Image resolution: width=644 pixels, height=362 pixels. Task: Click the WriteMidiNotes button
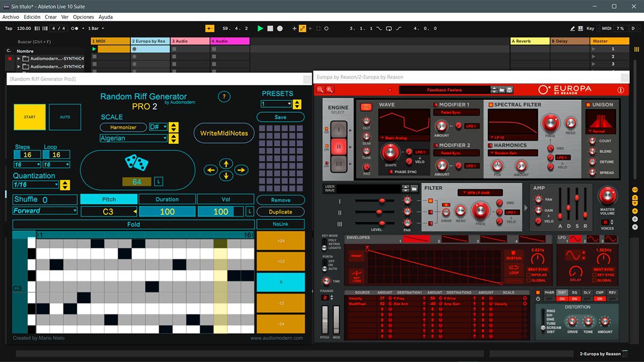point(224,133)
